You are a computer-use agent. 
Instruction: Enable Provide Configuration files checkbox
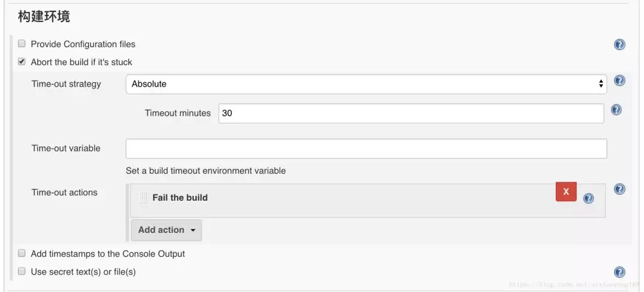pyautogui.click(x=22, y=44)
